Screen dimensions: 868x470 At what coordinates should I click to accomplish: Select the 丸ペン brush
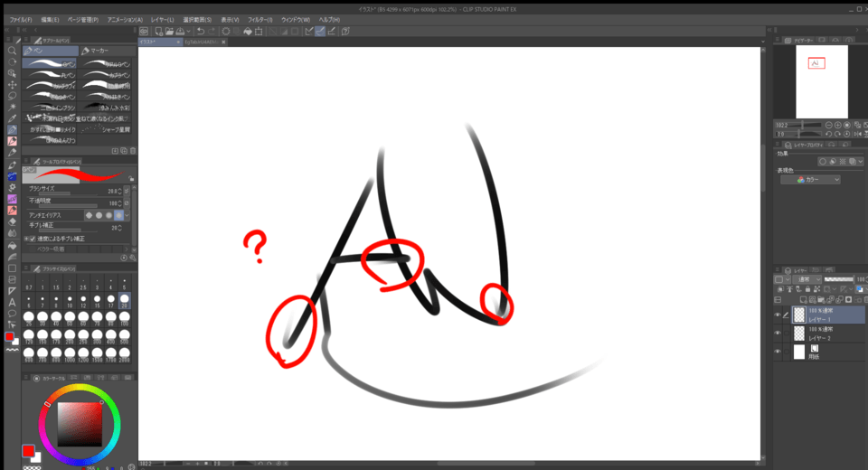[51, 75]
